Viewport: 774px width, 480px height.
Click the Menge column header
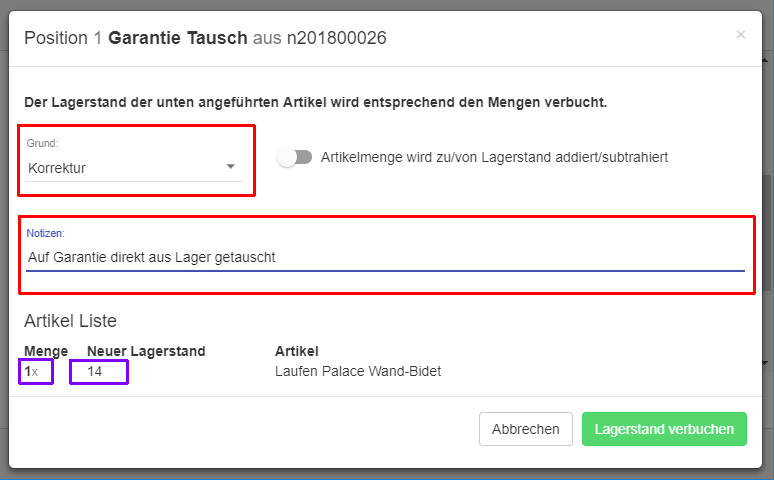pos(46,351)
